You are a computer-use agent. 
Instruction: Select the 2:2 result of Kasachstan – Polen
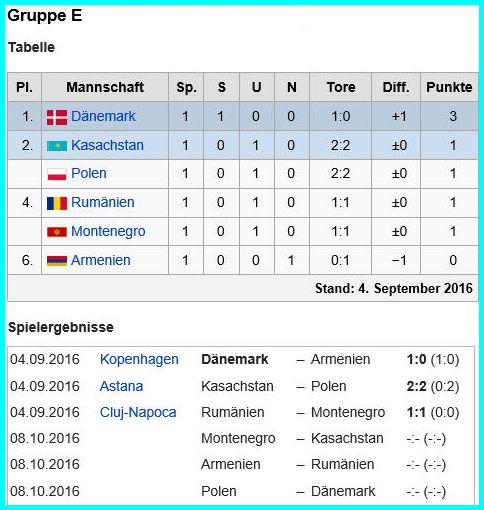[x=416, y=386]
